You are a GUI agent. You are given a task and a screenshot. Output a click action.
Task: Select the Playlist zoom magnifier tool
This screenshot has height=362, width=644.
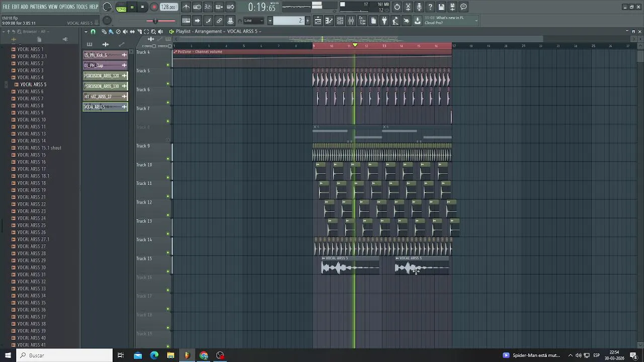153,32
